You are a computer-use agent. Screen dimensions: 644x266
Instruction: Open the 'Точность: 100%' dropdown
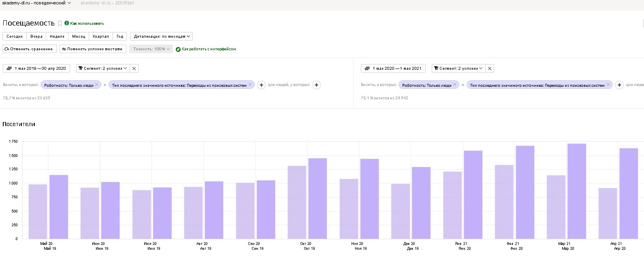pyautogui.click(x=151, y=49)
